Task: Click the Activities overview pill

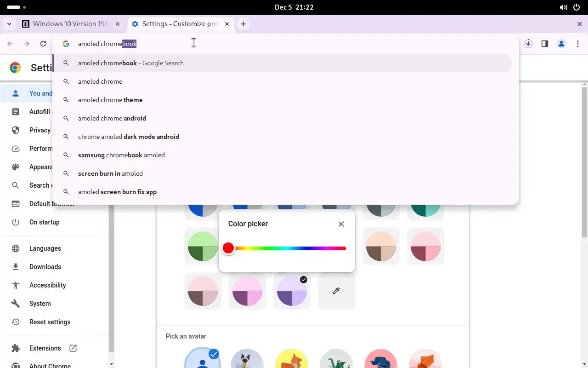Action: coord(16,7)
